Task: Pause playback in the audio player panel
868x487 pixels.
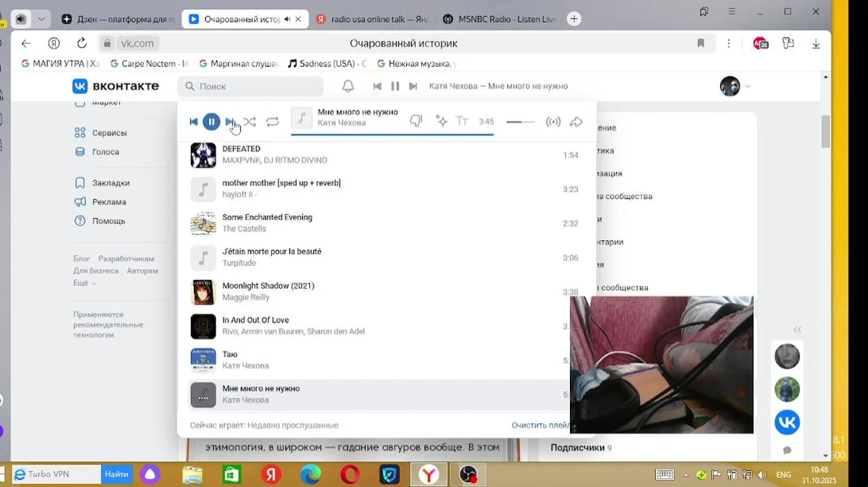Action: coord(212,122)
